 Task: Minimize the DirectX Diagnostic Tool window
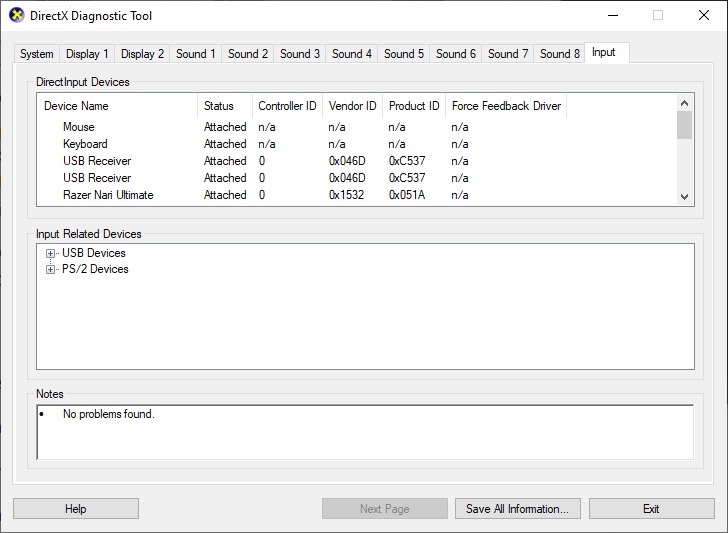(611, 16)
